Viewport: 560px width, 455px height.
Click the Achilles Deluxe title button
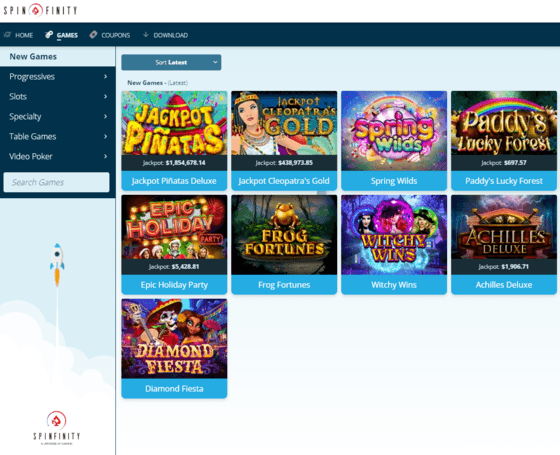(x=504, y=285)
